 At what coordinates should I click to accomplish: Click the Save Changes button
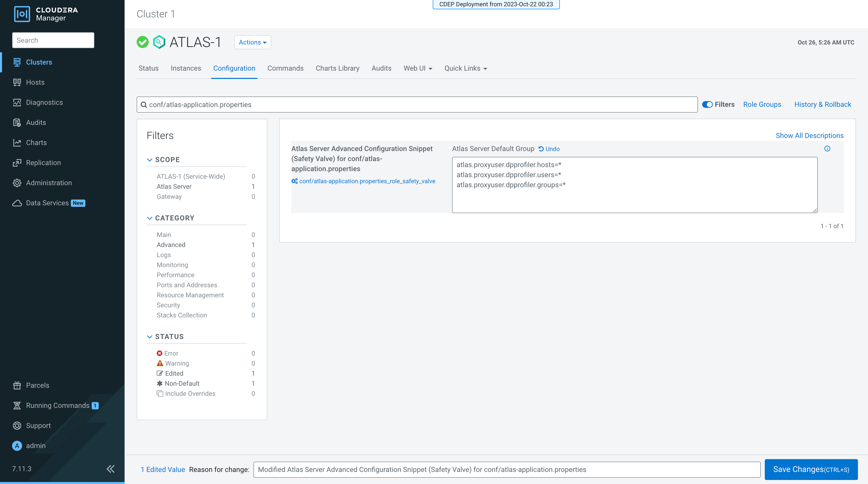811,469
